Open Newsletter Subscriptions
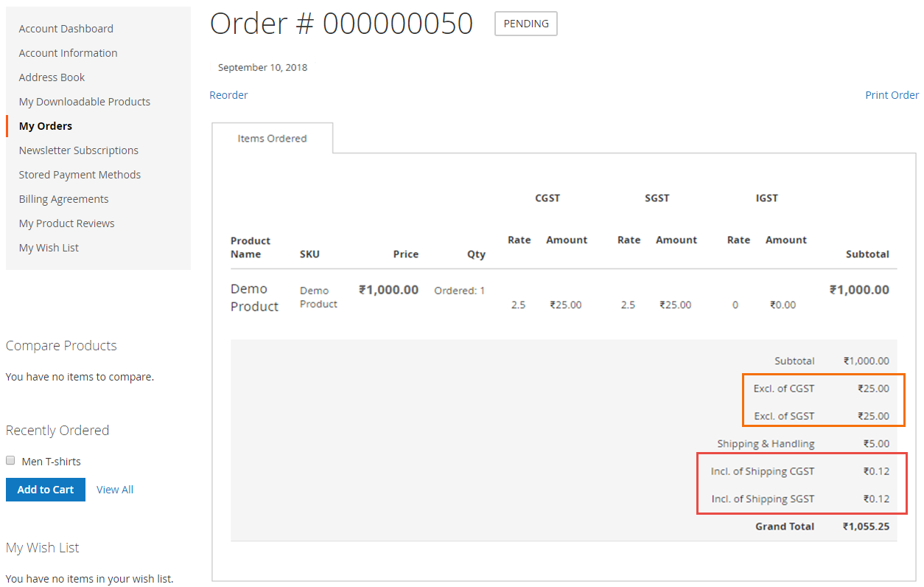924x587 pixels. [78, 150]
